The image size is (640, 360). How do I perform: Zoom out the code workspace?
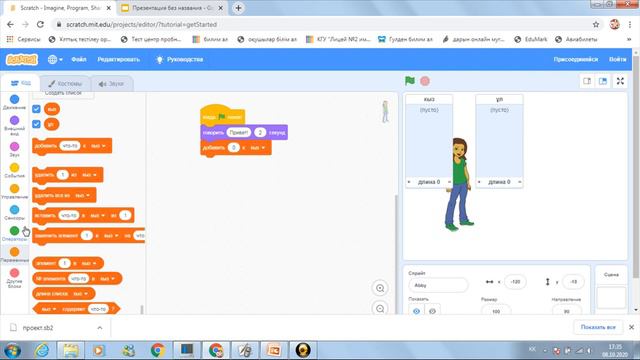380,309
